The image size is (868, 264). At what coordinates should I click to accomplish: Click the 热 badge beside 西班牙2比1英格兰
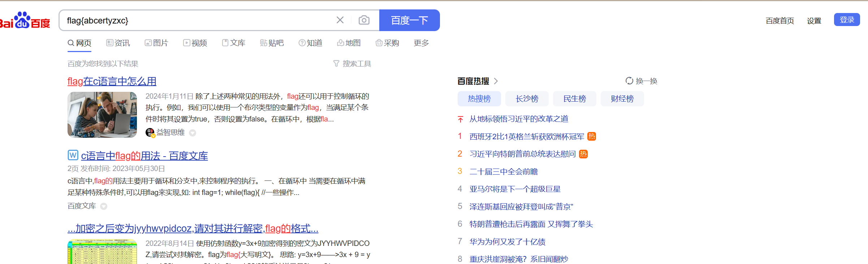click(x=592, y=136)
